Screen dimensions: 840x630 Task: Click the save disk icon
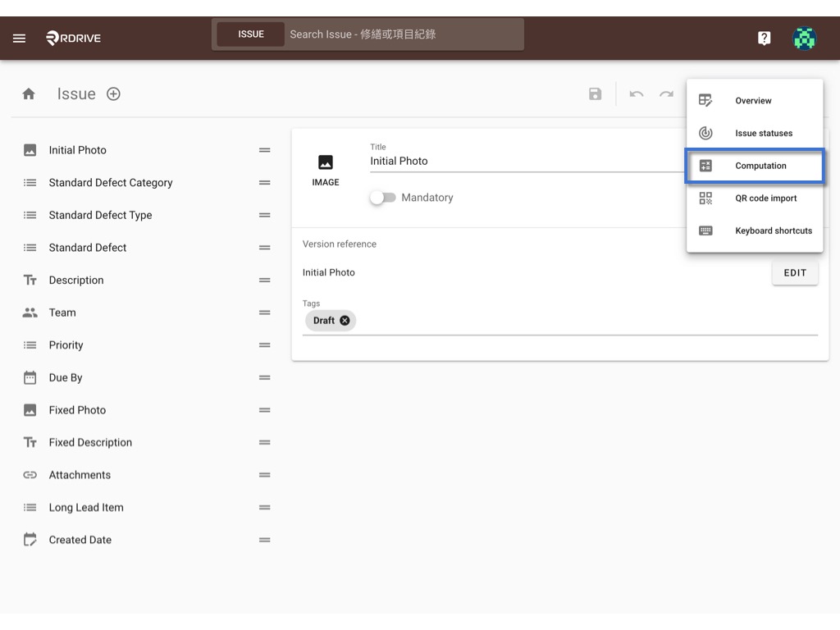pyautogui.click(x=595, y=94)
